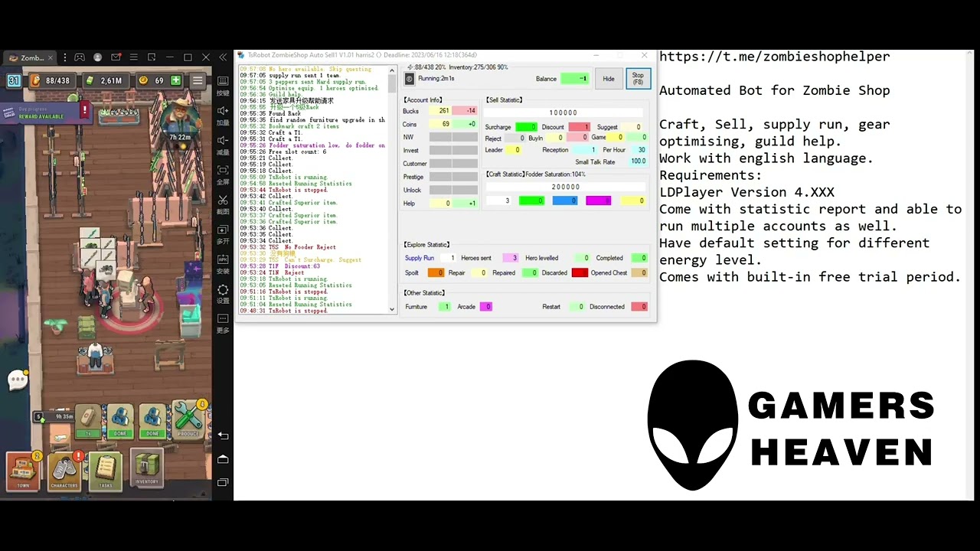This screenshot has height=551, width=980.
Task: Tap the 2,61M bucks counter in game
Action: click(106, 80)
